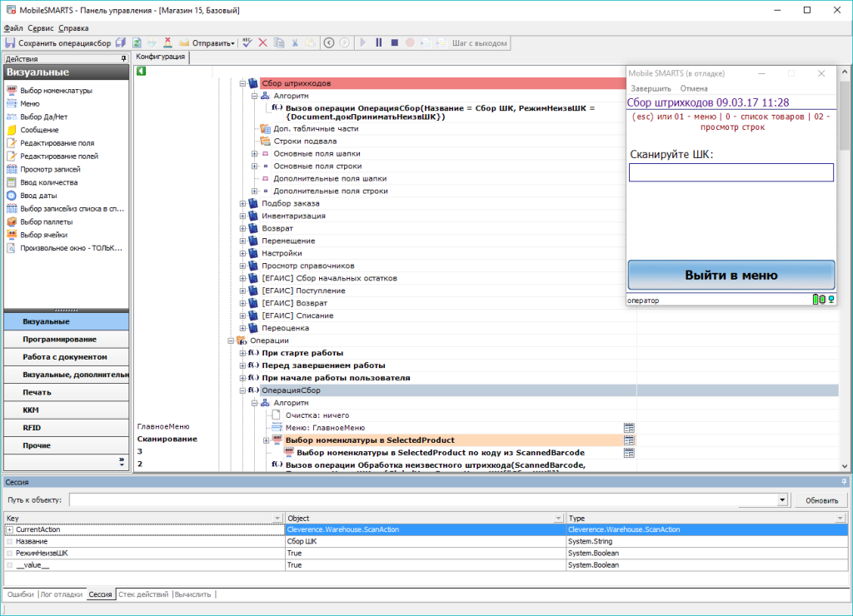Select Выбор номенклатуры action icon
The height and width of the screenshot is (616, 853).
pyautogui.click(x=12, y=90)
